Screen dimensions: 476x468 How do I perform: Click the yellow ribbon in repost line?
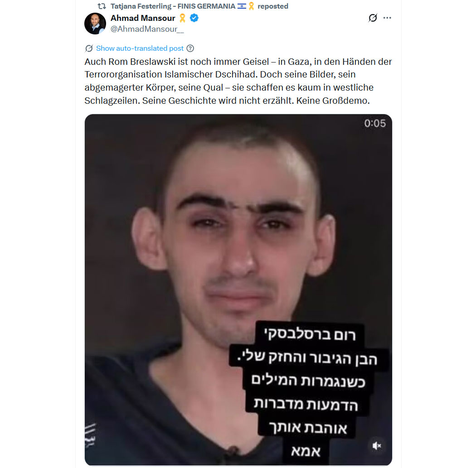(x=251, y=6)
